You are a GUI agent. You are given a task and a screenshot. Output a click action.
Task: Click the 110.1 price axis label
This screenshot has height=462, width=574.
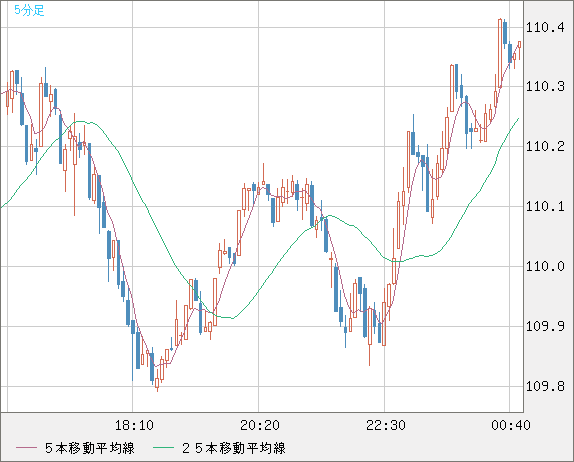coord(545,206)
